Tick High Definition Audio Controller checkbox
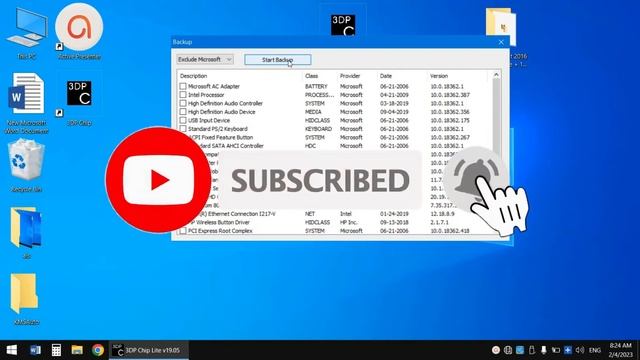Viewport: 640px width, 360px height. (183, 103)
